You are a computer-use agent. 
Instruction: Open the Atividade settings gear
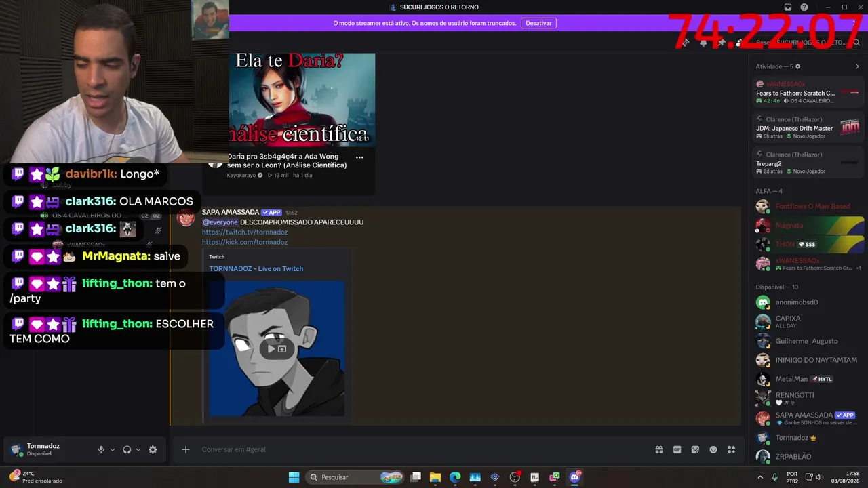pyautogui.click(x=797, y=66)
